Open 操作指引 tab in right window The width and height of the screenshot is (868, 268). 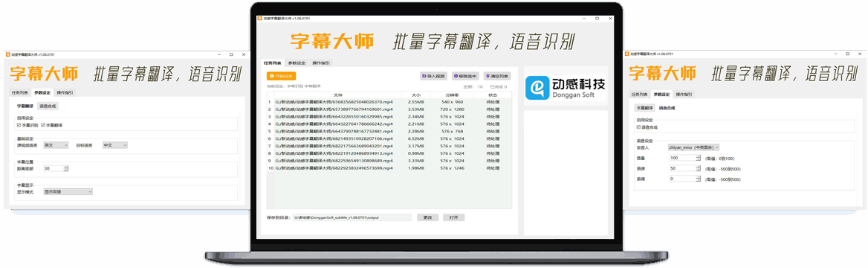(x=684, y=95)
